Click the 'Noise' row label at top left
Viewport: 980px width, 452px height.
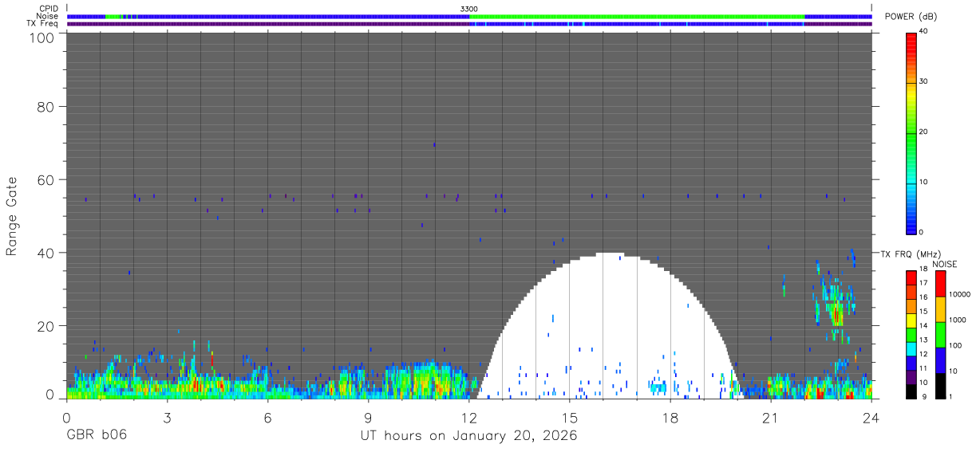[47, 16]
